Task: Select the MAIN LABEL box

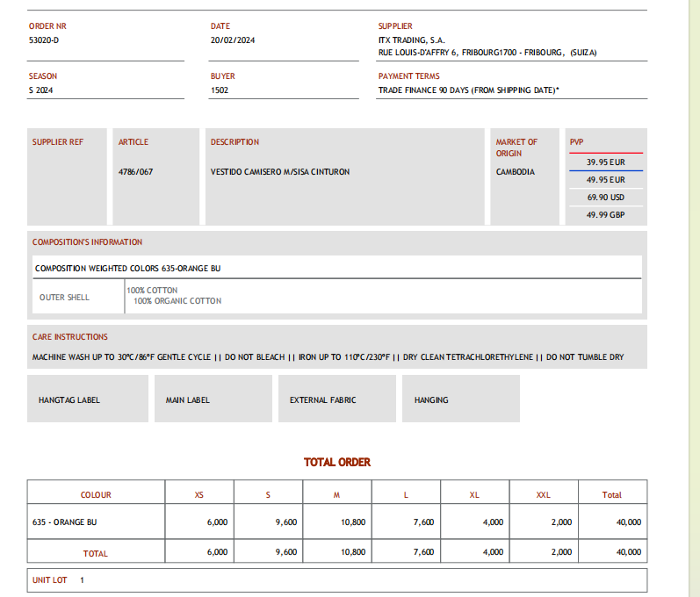Action: tap(213, 399)
